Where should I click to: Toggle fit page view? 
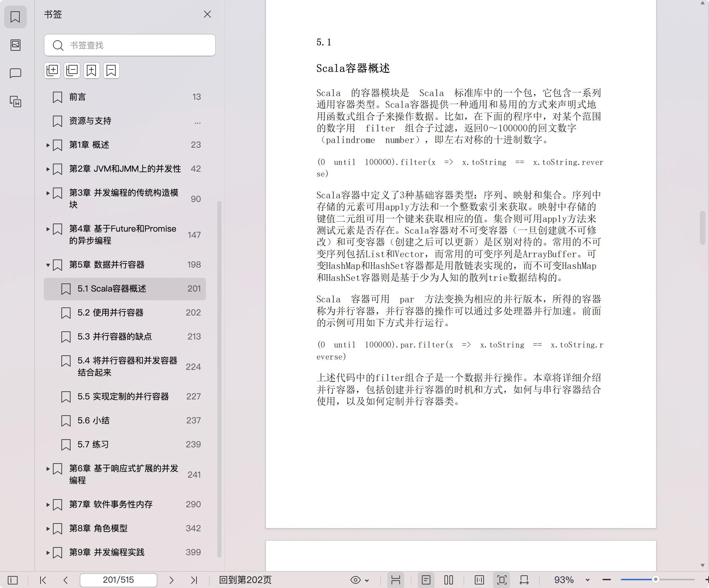(x=502, y=580)
